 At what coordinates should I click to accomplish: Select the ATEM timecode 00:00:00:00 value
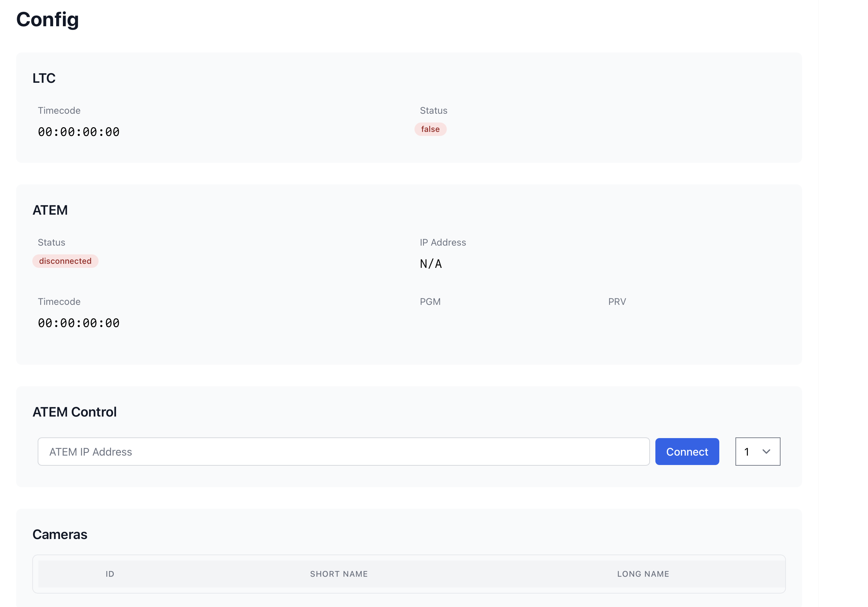point(79,323)
